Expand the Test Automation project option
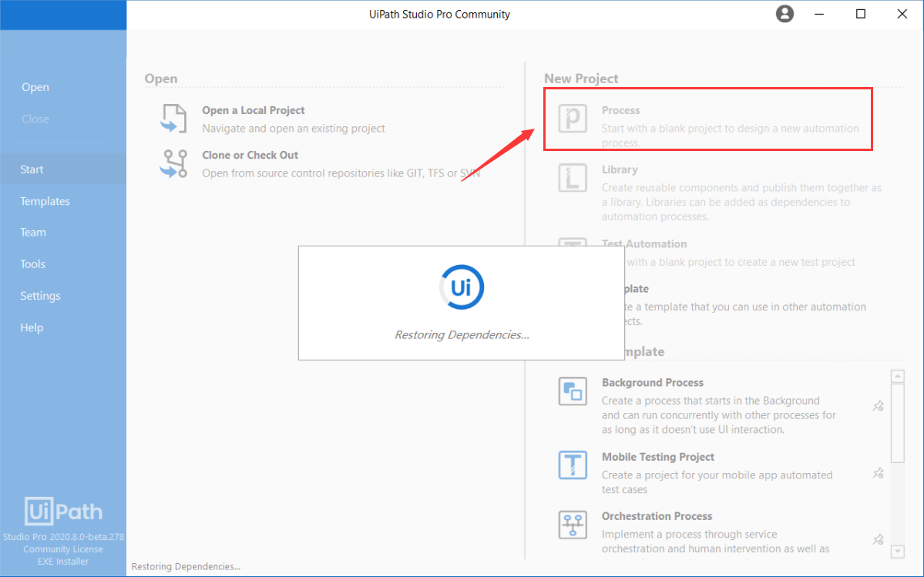This screenshot has width=924, height=577. click(644, 243)
